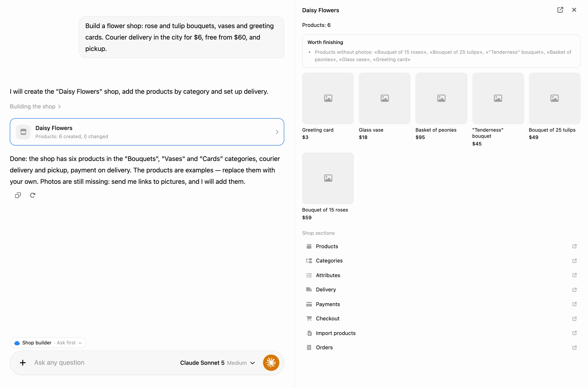
Task: Click the chevron on the Daisy Flowers card
Action: pyautogui.click(x=277, y=132)
